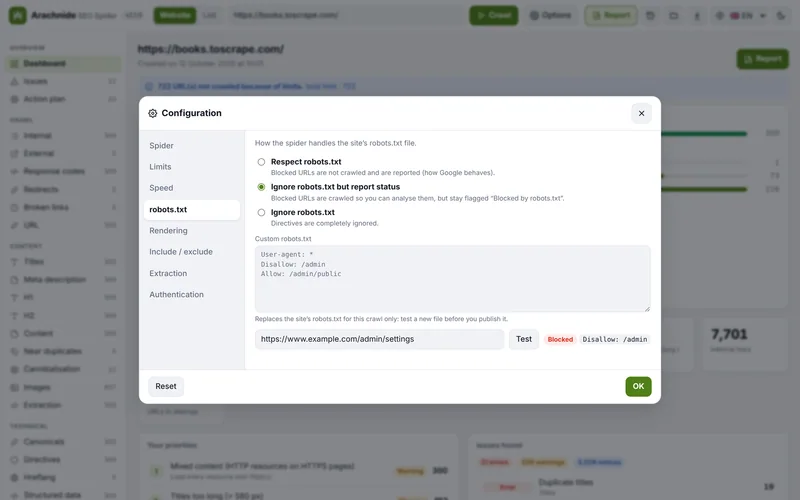Select the robots.txt settings tab
The height and width of the screenshot is (500, 800).
coord(192,210)
